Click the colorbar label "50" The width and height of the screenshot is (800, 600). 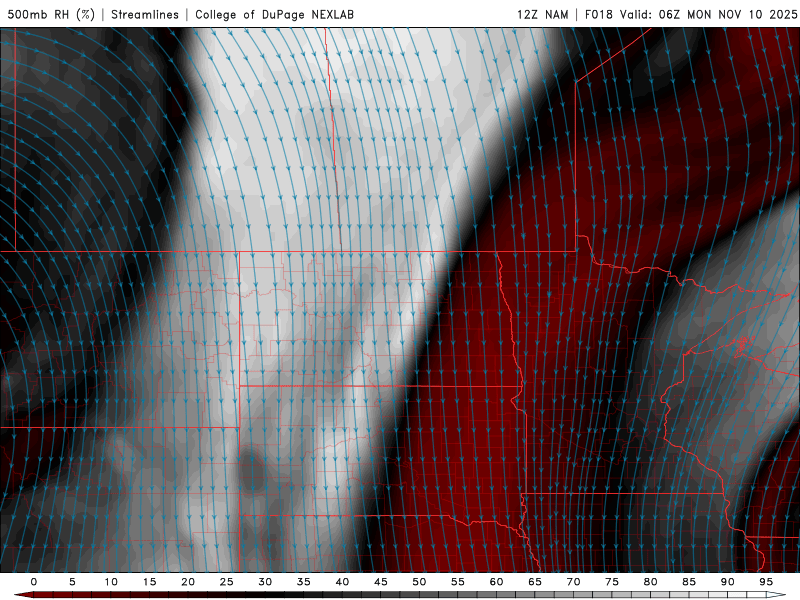[x=419, y=582]
